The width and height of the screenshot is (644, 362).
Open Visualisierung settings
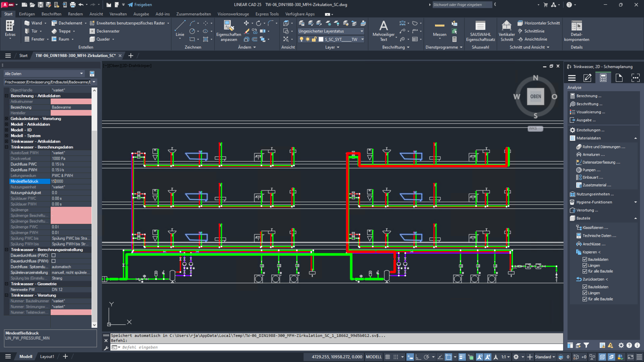tap(590, 112)
